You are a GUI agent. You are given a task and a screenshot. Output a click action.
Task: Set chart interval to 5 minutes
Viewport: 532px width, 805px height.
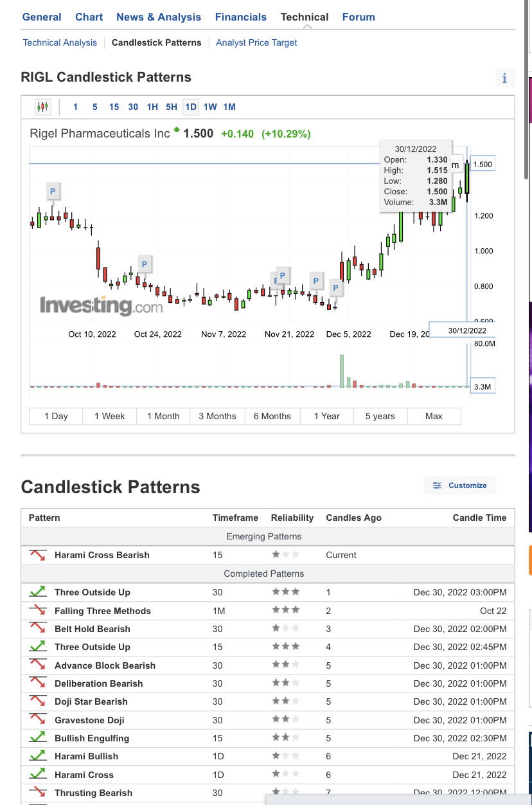pyautogui.click(x=94, y=107)
